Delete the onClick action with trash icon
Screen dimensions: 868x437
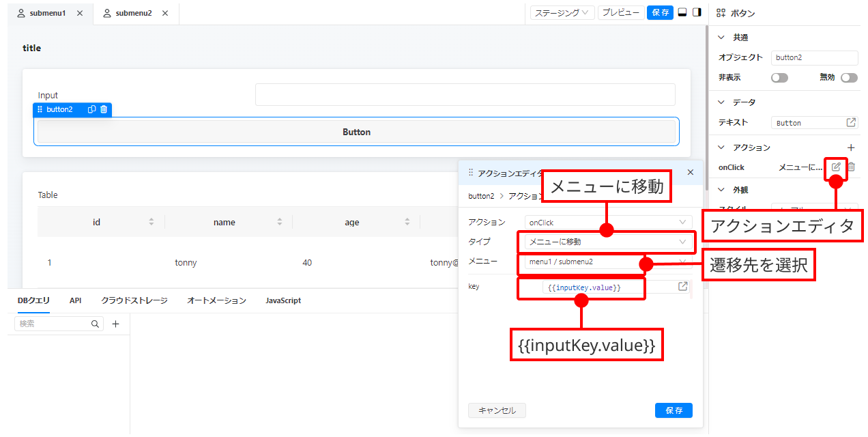tap(851, 167)
